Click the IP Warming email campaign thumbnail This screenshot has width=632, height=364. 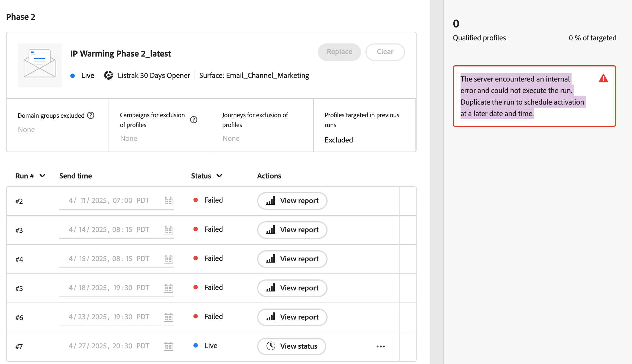coord(40,65)
